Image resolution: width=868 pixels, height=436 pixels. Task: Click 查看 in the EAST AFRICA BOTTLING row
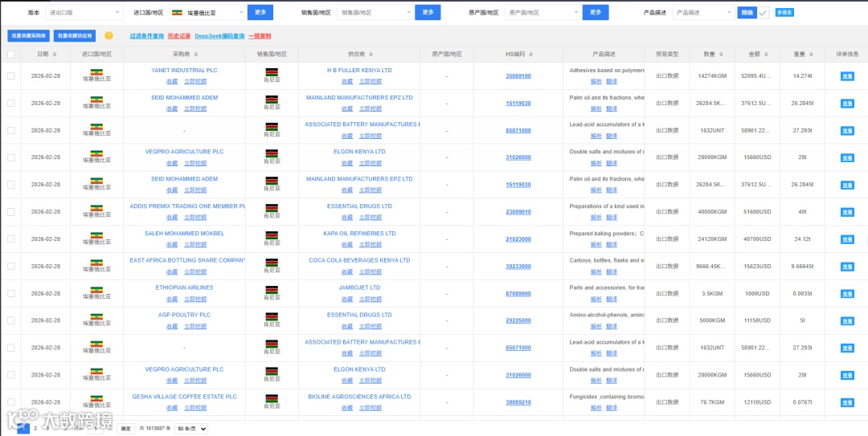point(847,267)
